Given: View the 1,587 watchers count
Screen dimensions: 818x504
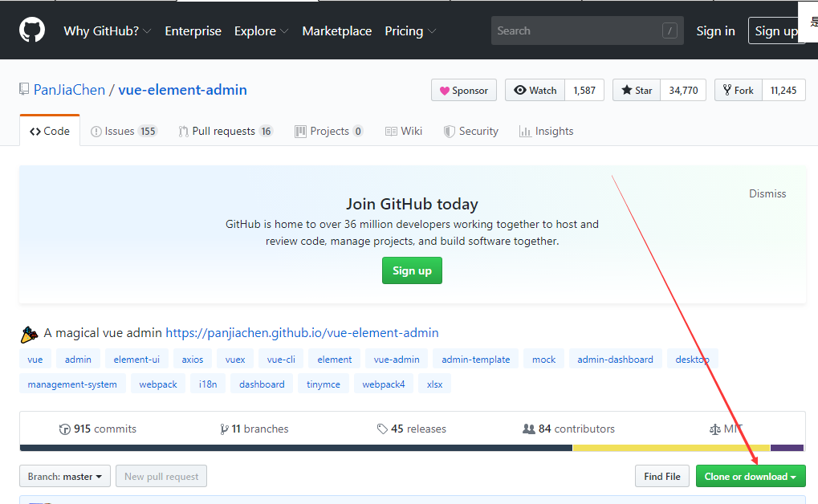Looking at the screenshot, I should (584, 90).
